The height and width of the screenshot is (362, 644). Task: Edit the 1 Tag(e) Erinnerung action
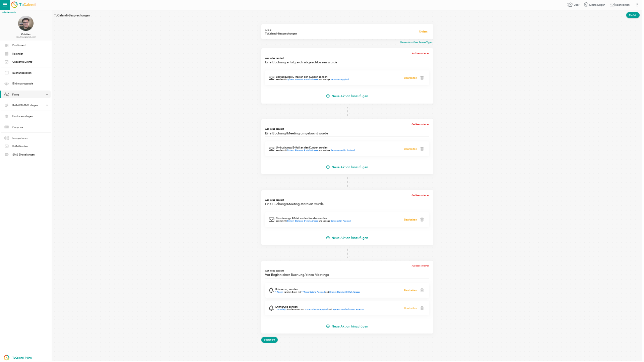click(410, 291)
